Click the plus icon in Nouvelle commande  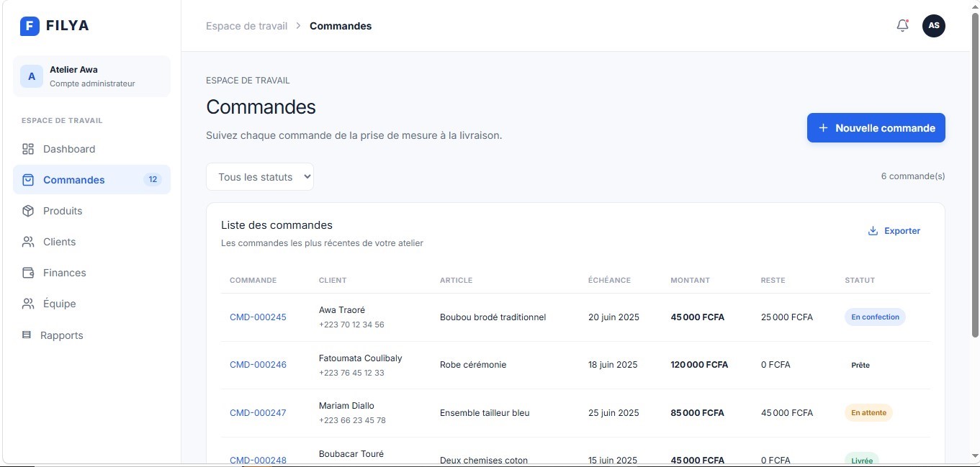pyautogui.click(x=824, y=128)
